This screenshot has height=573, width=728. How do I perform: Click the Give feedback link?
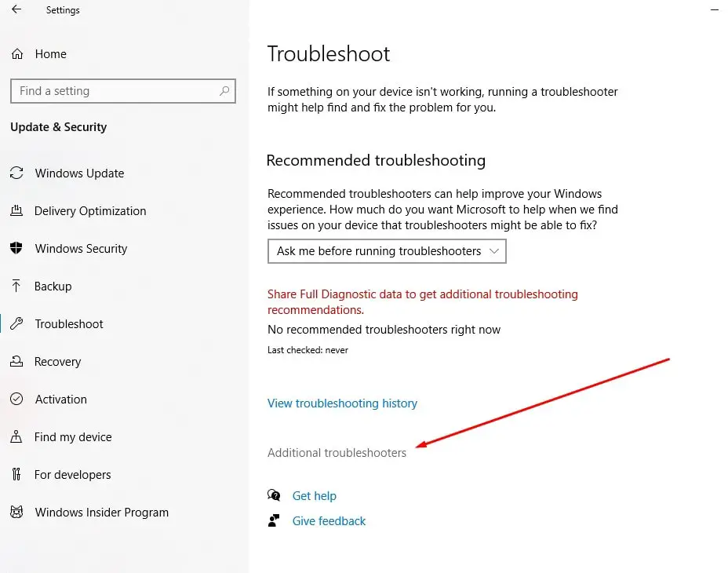click(x=329, y=521)
